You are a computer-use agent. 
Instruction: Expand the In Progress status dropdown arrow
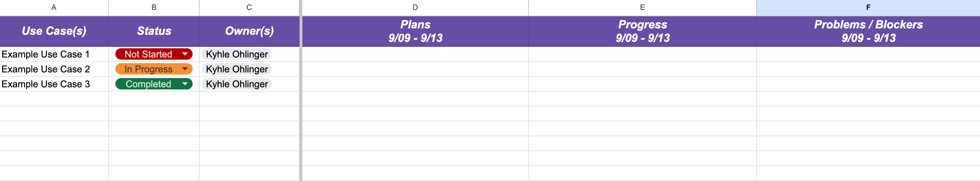pos(185,69)
